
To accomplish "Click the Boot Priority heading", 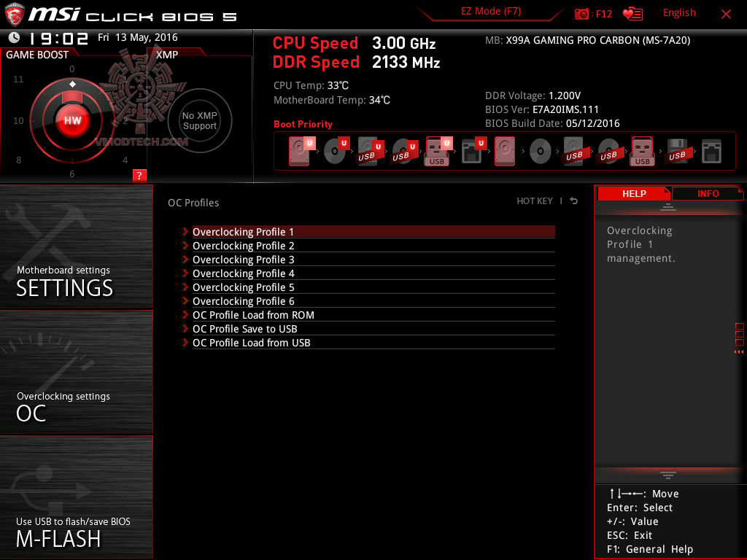I will pyautogui.click(x=303, y=124).
